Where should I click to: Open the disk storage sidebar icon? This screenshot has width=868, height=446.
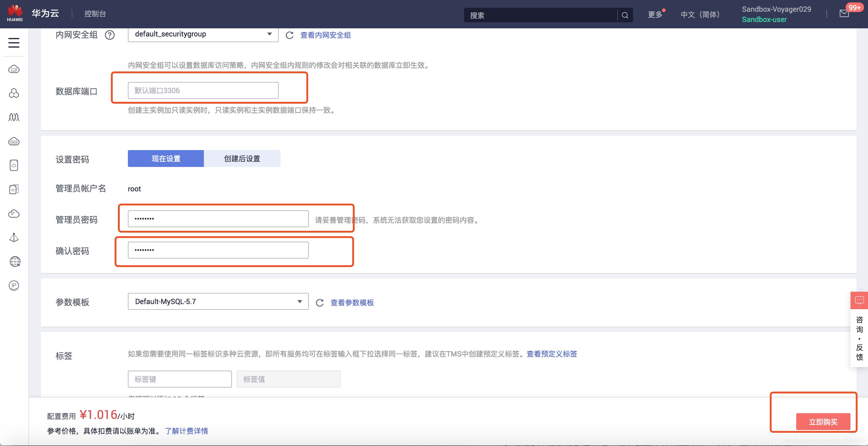click(x=14, y=165)
